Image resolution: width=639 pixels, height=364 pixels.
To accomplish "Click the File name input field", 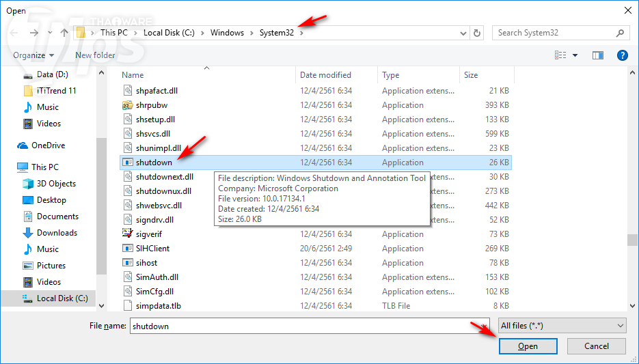I will (310, 326).
